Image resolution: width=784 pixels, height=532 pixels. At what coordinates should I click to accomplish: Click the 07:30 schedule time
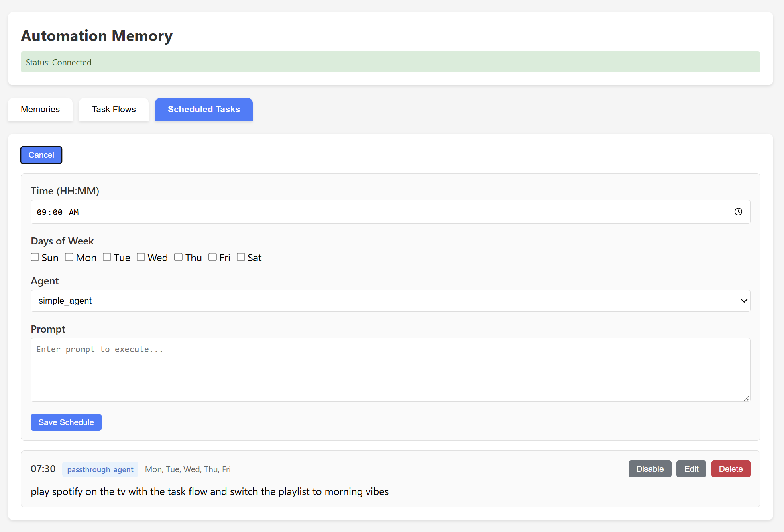click(43, 469)
